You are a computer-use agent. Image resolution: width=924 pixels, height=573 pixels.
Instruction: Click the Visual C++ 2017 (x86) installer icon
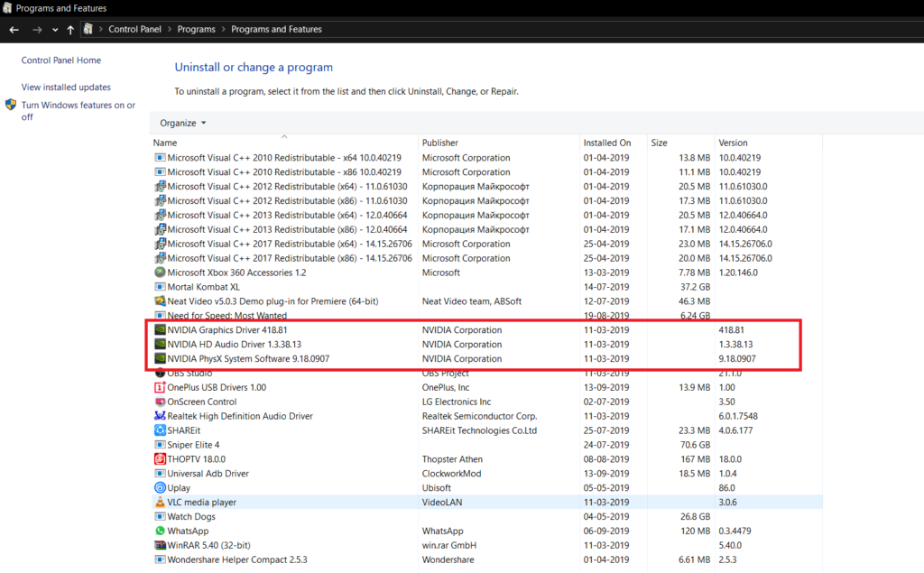[160, 258]
